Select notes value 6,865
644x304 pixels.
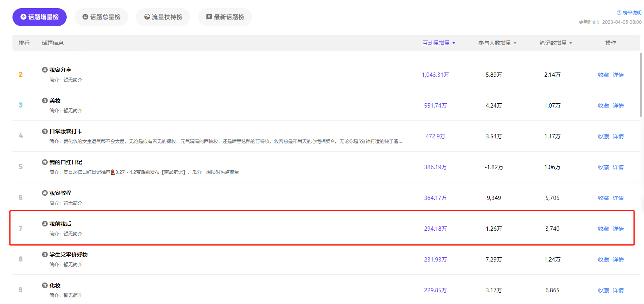coord(552,290)
